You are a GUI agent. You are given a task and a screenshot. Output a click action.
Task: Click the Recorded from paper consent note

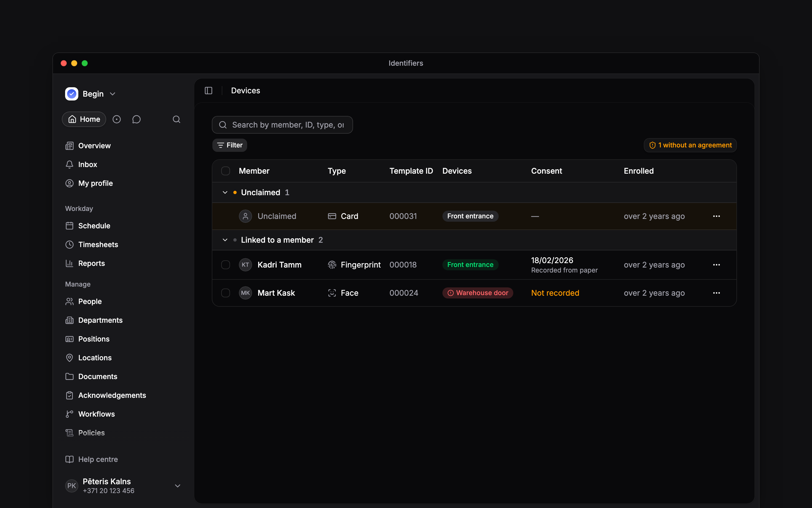pos(564,271)
